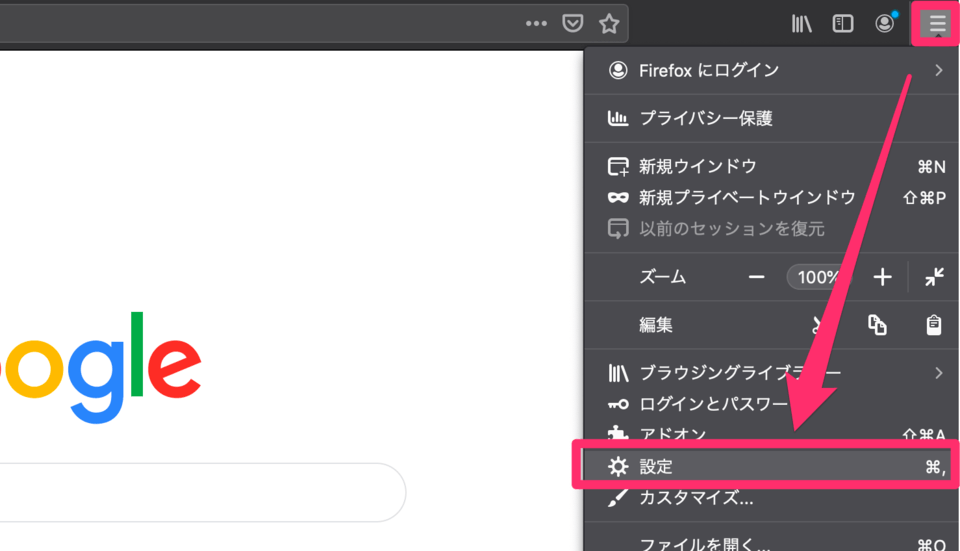Choose 新規ウインドウ from the menu
960x551 pixels.
point(771,166)
